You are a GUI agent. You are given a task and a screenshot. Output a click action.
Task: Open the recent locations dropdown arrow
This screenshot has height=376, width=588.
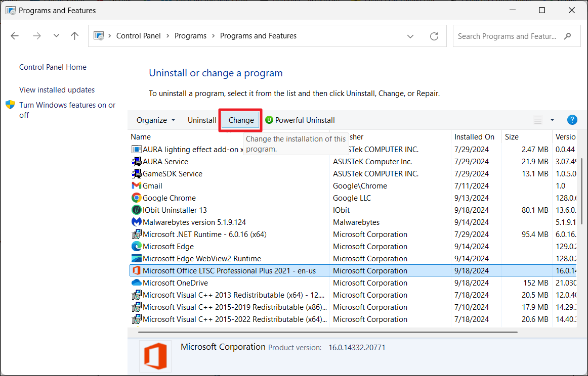pyautogui.click(x=56, y=36)
